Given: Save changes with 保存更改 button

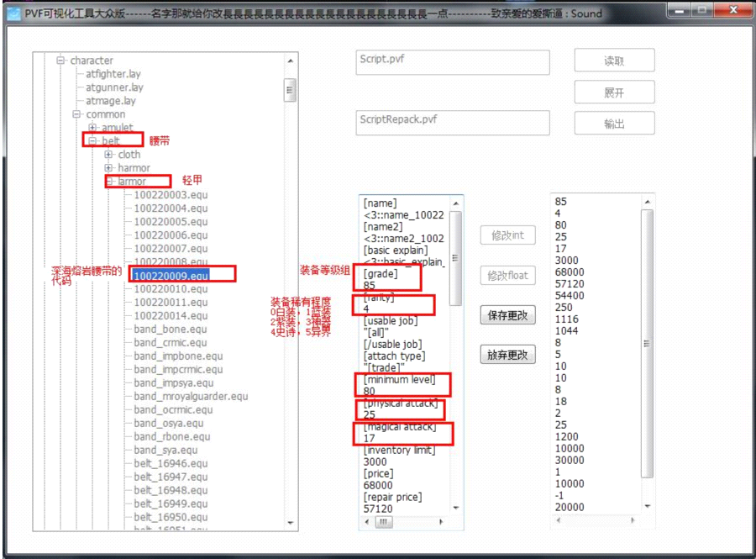Looking at the screenshot, I should (x=507, y=315).
